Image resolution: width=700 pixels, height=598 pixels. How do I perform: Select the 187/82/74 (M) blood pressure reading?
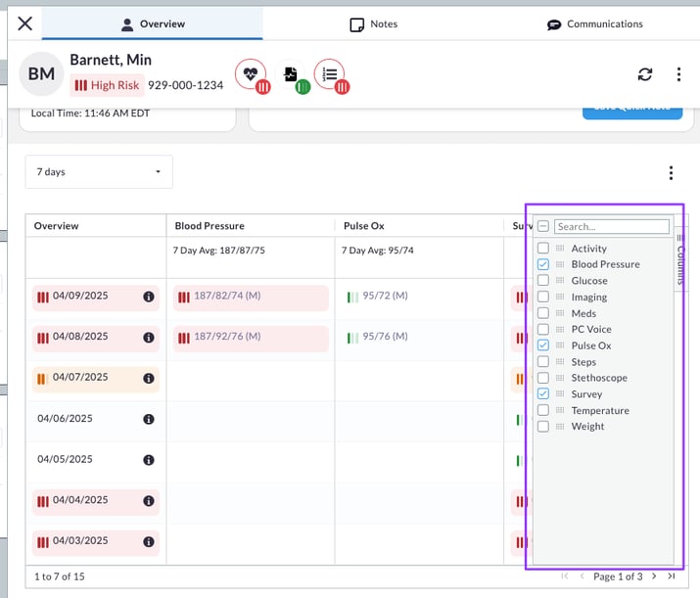(x=251, y=298)
